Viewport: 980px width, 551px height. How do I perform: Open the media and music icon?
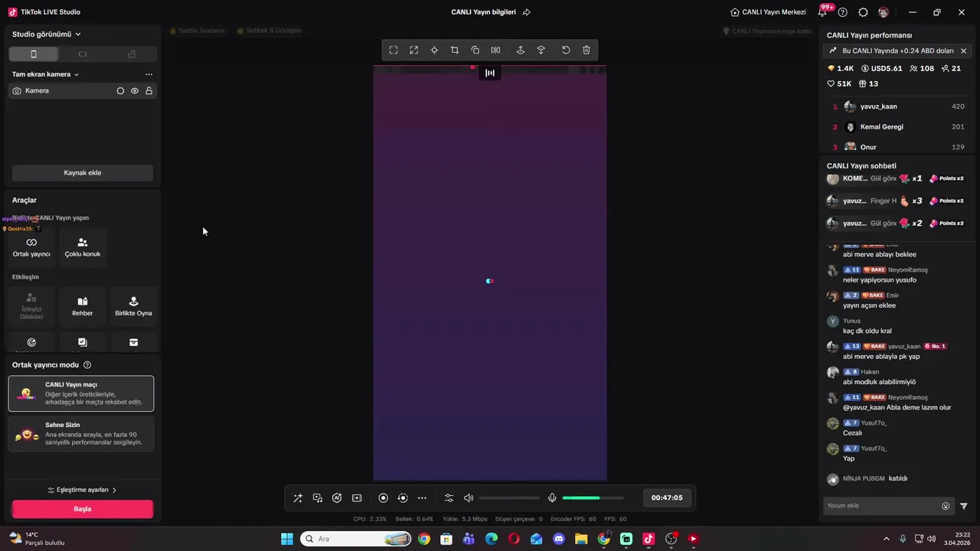(x=318, y=498)
